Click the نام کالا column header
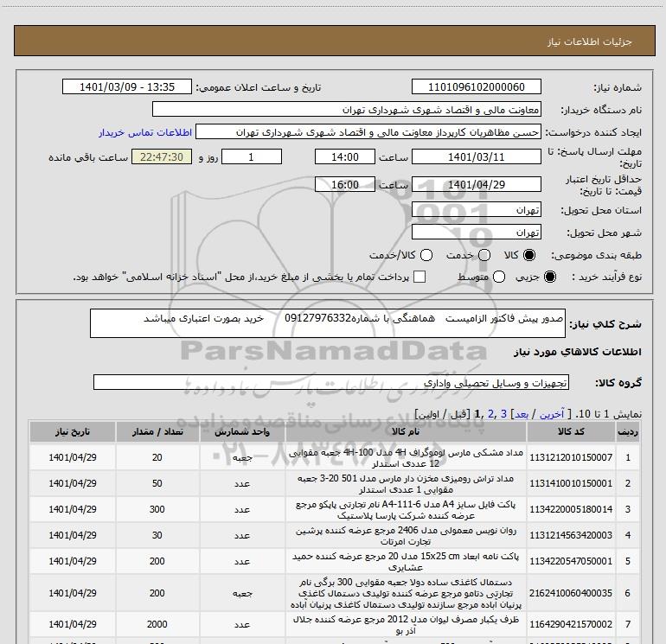This screenshot has height=644, width=666. tap(406, 431)
